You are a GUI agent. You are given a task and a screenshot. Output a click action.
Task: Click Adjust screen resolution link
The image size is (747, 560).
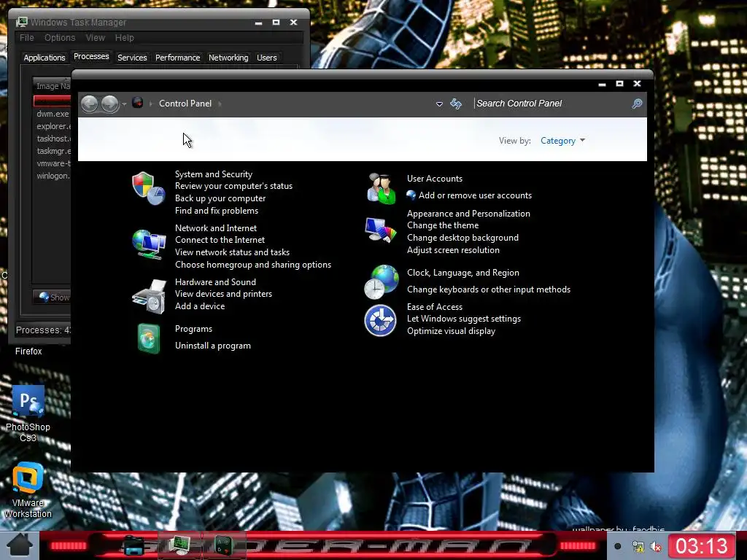tap(453, 250)
